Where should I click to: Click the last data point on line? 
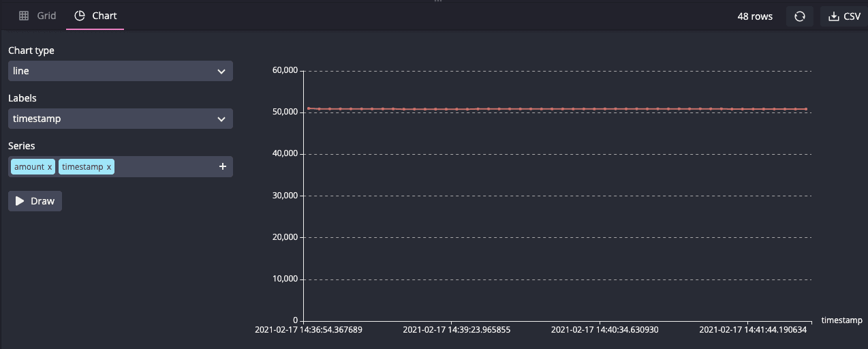pos(806,109)
